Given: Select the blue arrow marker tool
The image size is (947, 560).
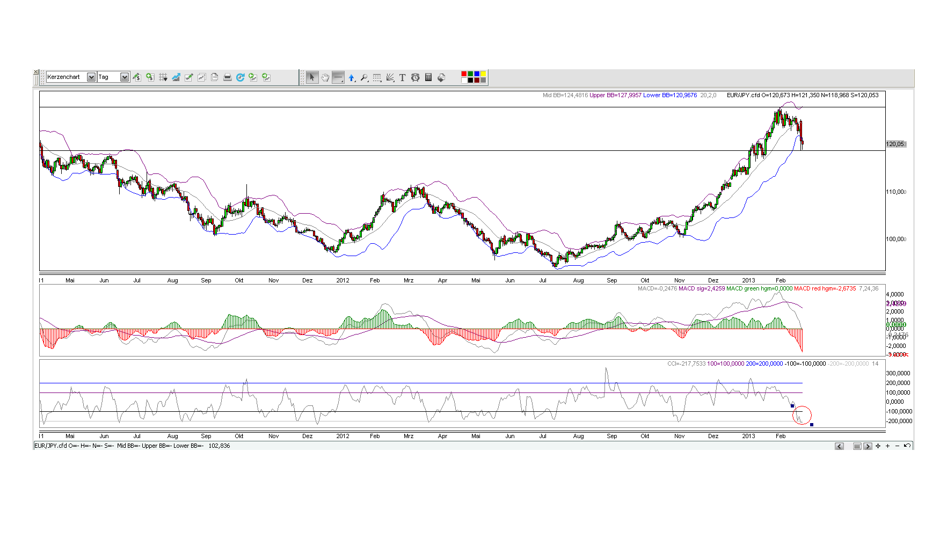Looking at the screenshot, I should [351, 77].
